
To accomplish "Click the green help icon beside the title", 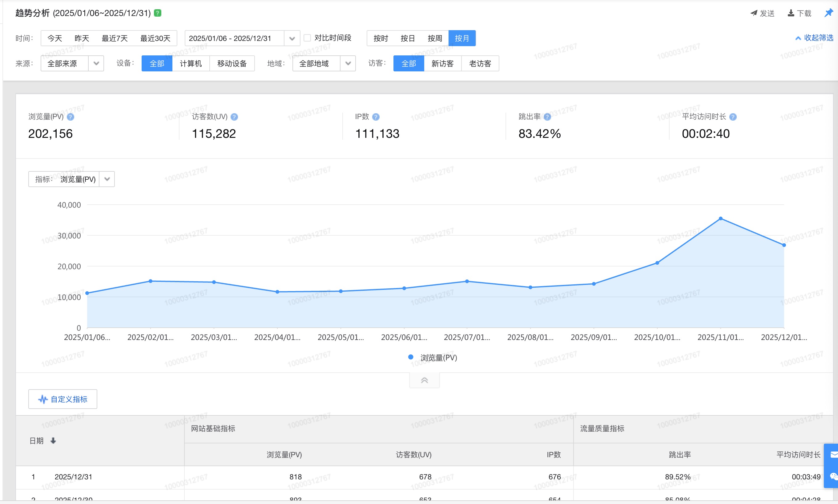I will [x=157, y=13].
